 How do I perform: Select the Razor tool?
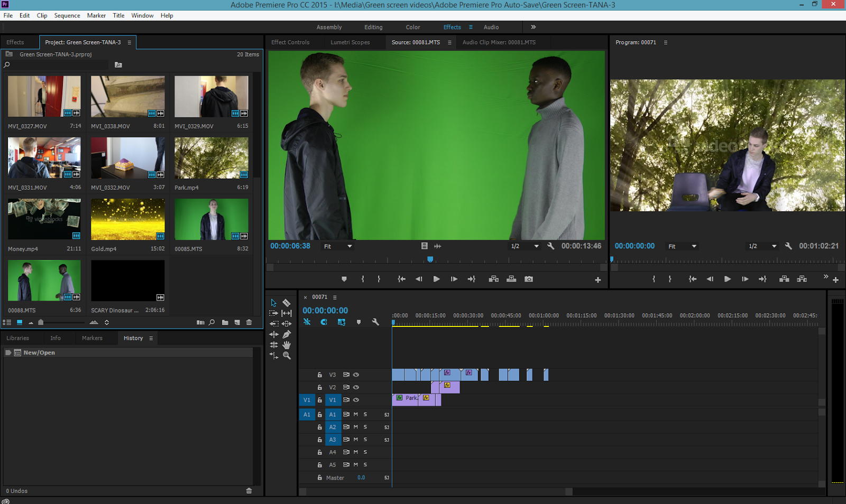pyautogui.click(x=287, y=302)
